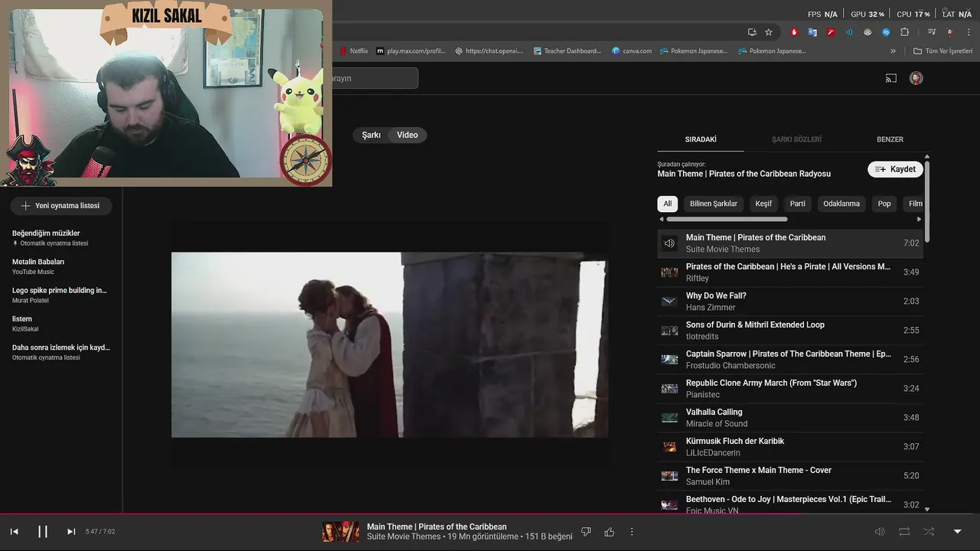Open the three-dot menu in player bar
980x551 pixels.
[632, 532]
